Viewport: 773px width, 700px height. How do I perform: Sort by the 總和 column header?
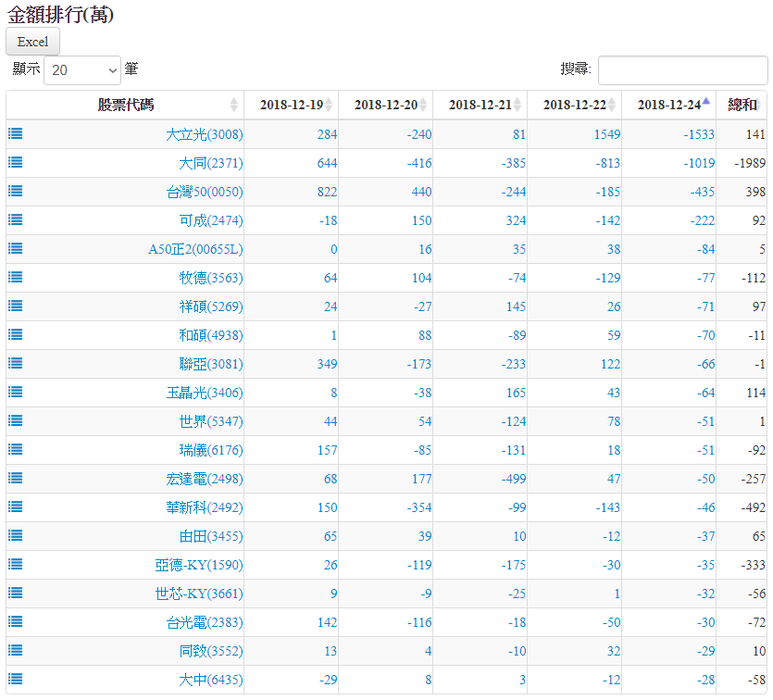pyautogui.click(x=742, y=105)
